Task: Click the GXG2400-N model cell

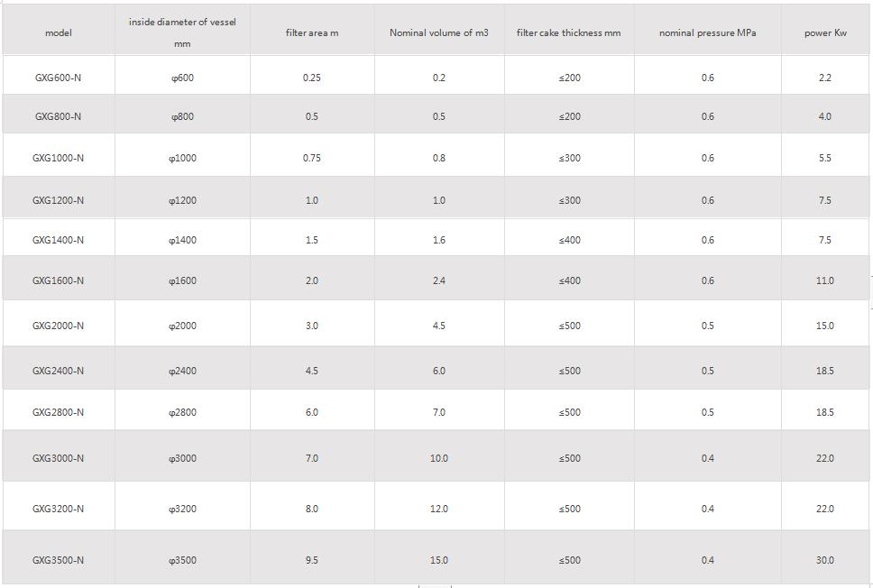Action: [x=58, y=371]
